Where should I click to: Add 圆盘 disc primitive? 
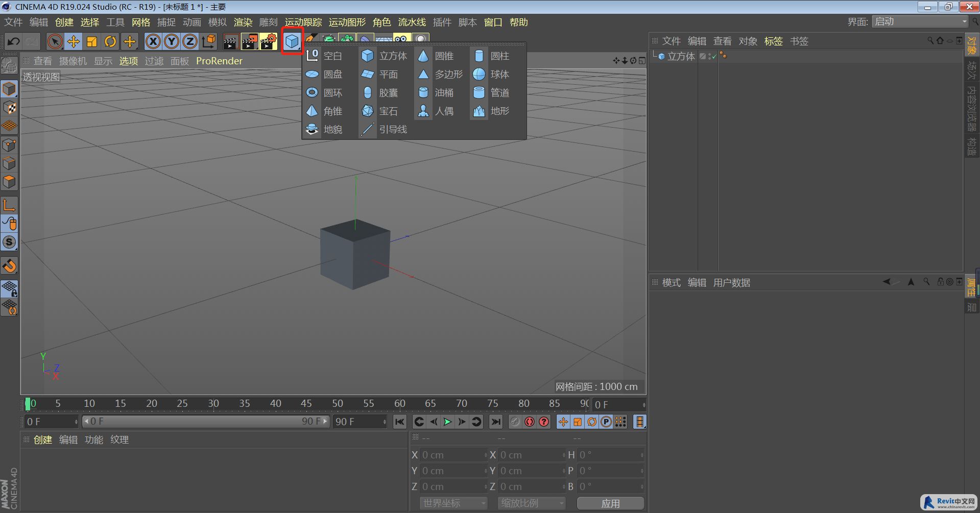[x=324, y=74]
